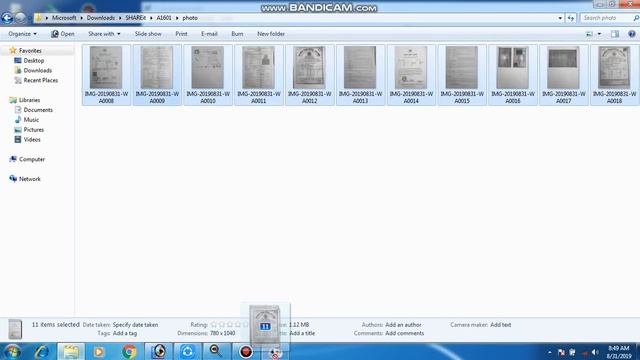Click Add an author field
The image size is (640, 360).
coord(403,325)
